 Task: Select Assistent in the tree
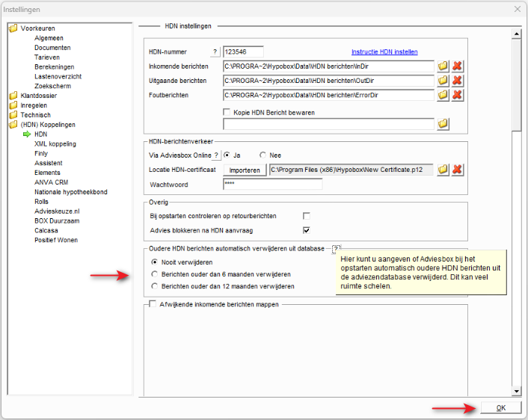[48, 163]
